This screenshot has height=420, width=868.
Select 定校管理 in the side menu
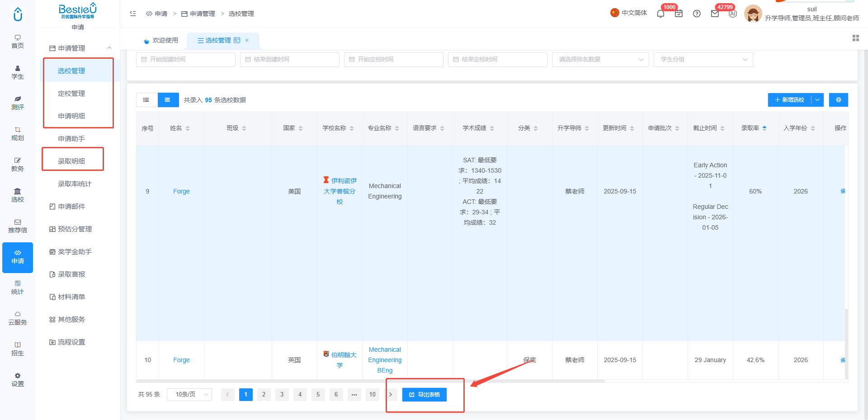[71, 93]
